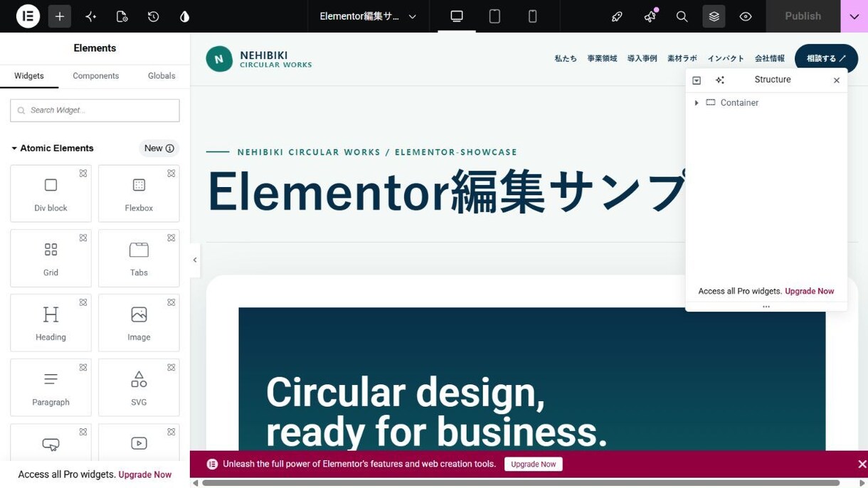
Task: Toggle the theme contrast droplet icon
Action: [184, 16]
